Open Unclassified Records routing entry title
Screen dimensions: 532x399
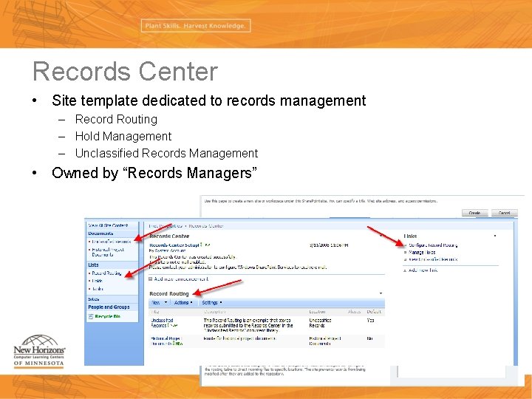[x=162, y=323]
